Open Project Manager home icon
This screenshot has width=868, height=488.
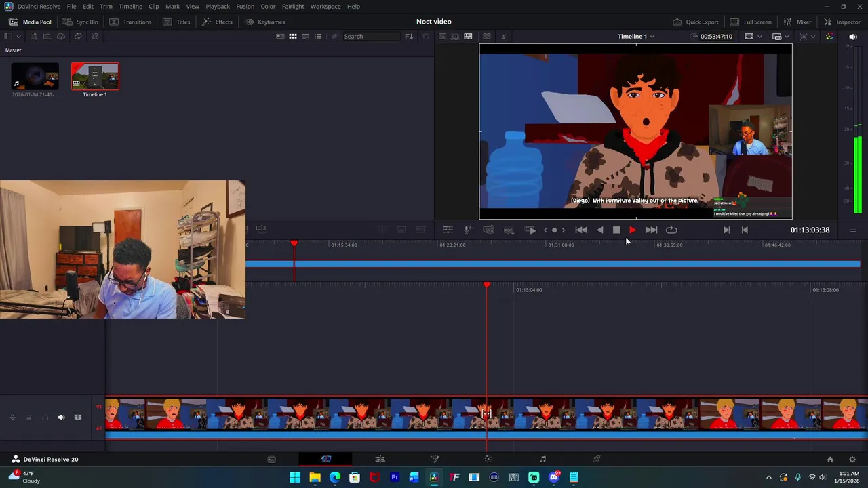pyautogui.click(x=830, y=459)
